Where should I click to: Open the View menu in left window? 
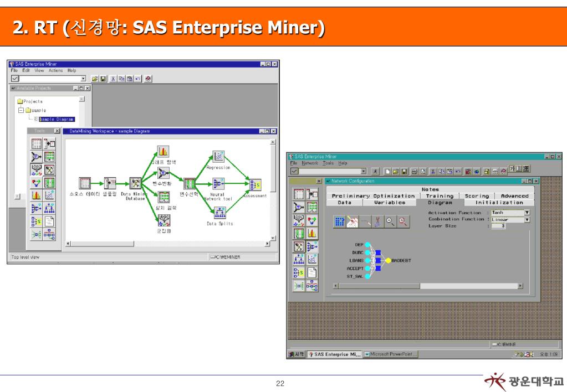39,70
